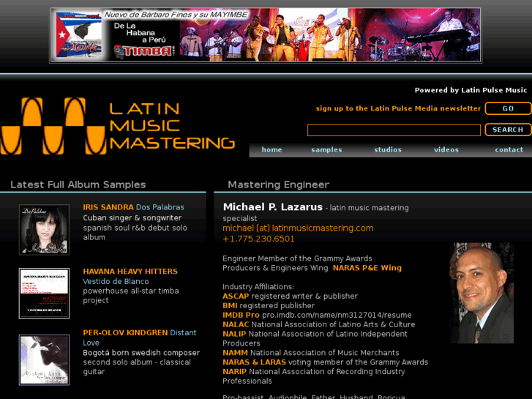The image size is (532, 399).
Task: Open the NARIP affiliation link
Action: [234, 371]
